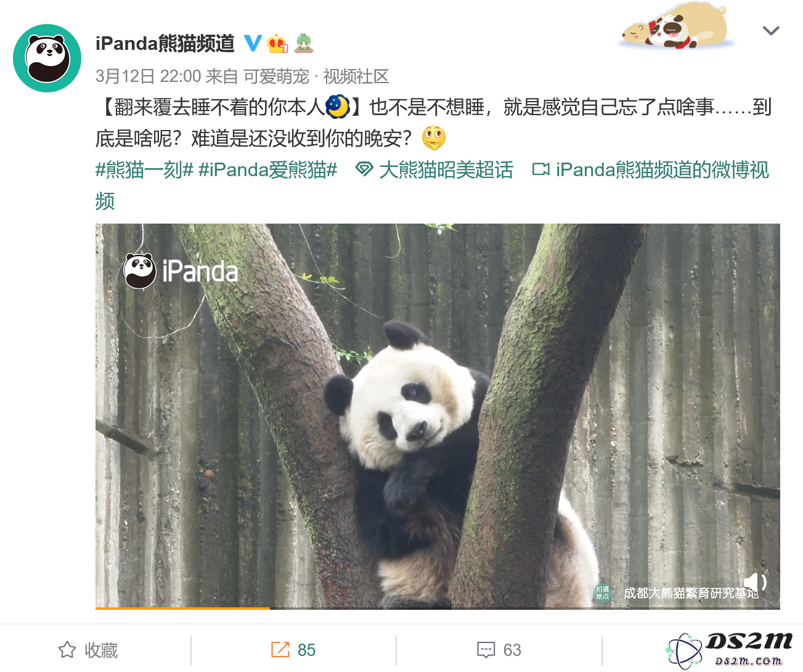Expand the post options chevron menu
803x672 pixels.
[771, 31]
